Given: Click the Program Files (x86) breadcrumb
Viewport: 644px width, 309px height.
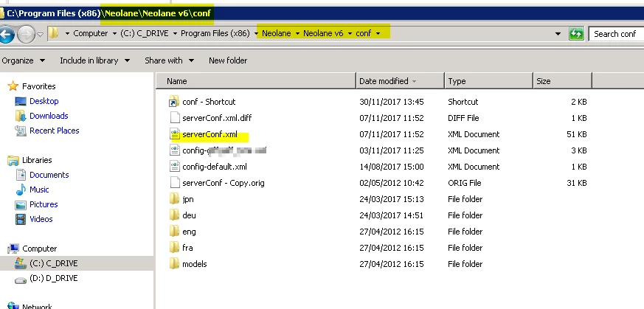Looking at the screenshot, I should (x=215, y=33).
